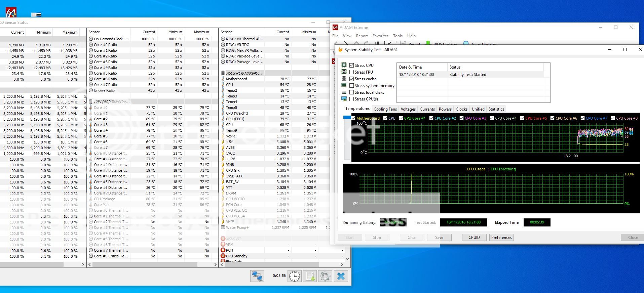Click the Save button
The image size is (644, 293).
tap(439, 237)
